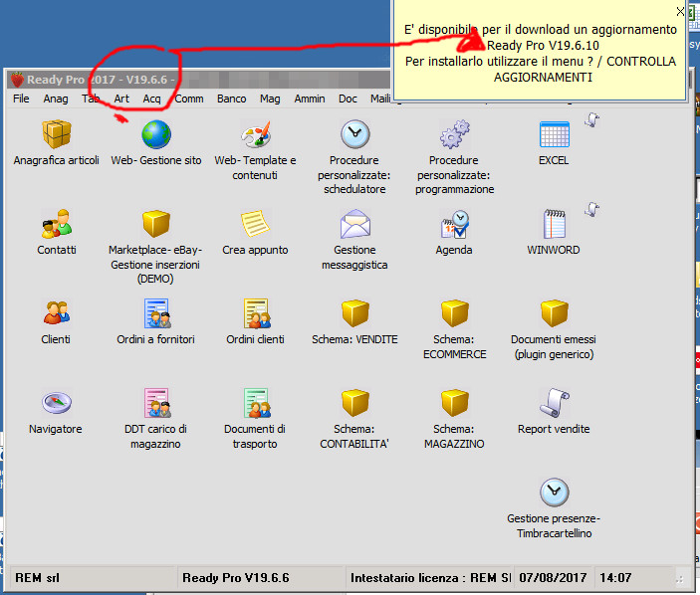Click Crea appunto note icon
The width and height of the screenshot is (700, 595).
255,224
